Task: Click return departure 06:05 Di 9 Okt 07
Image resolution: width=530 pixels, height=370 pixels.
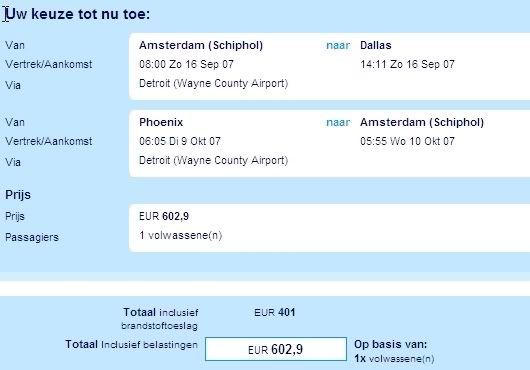Action: (x=180, y=141)
